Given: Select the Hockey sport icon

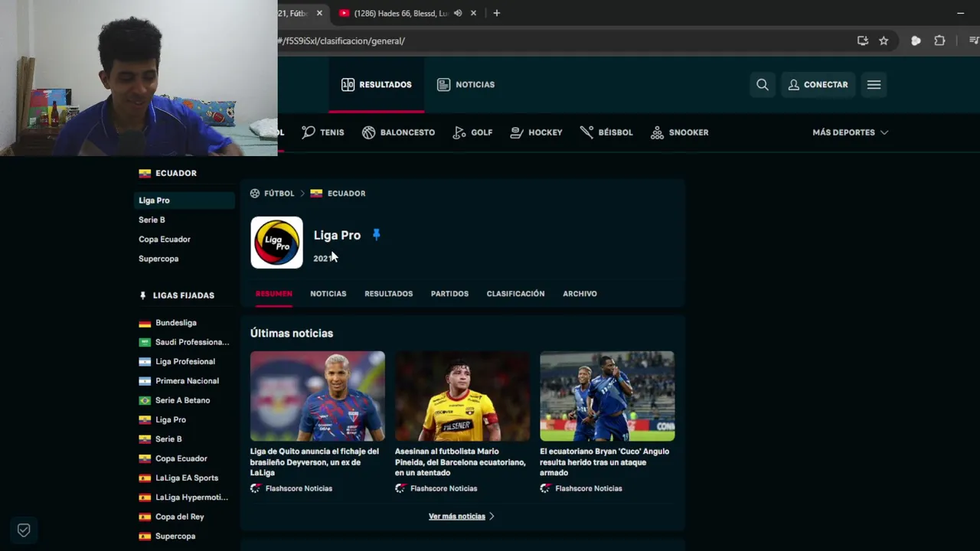Looking at the screenshot, I should [536, 132].
